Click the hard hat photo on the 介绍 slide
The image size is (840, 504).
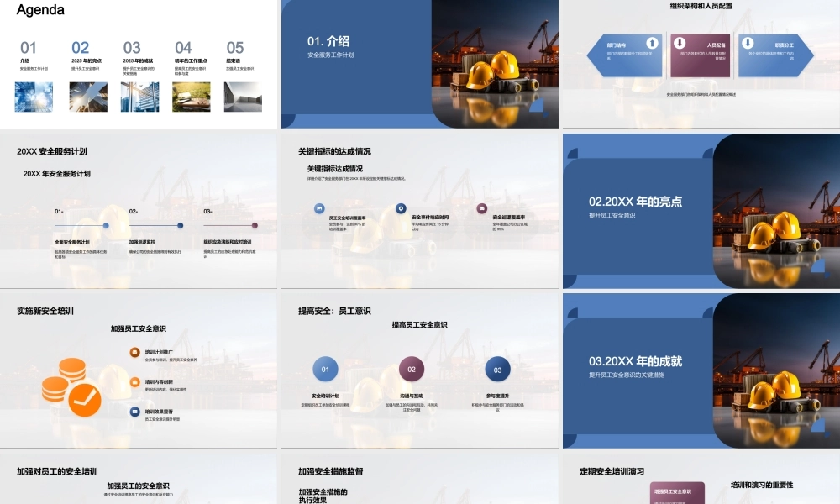tap(495, 64)
